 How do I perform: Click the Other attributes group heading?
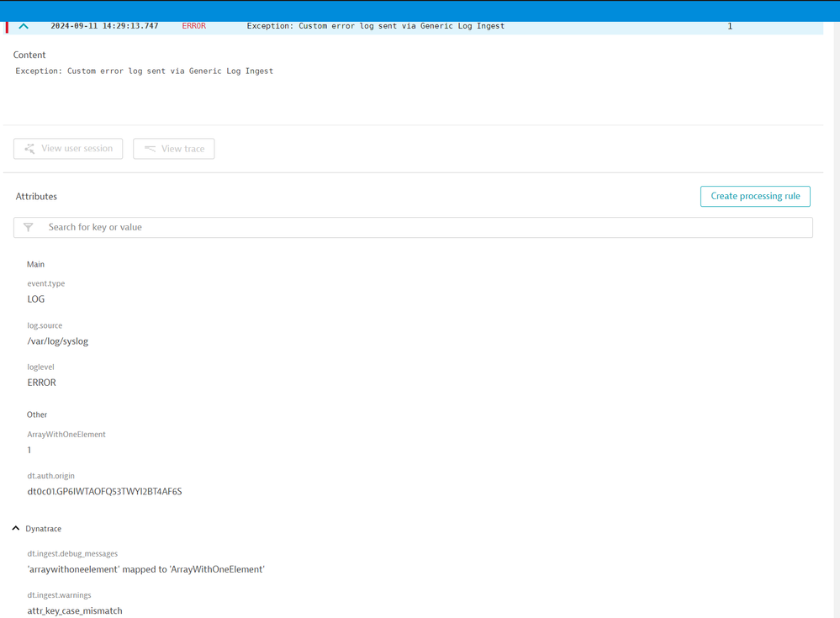pos(37,415)
